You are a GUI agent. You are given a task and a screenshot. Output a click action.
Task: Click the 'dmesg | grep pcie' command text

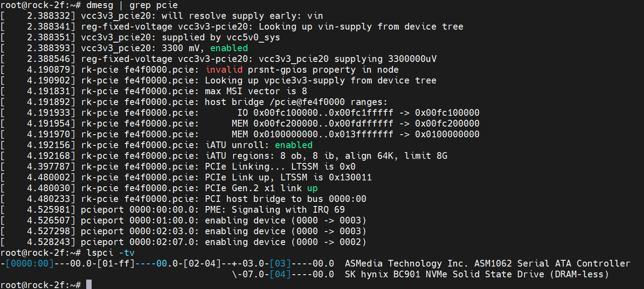(x=132, y=5)
